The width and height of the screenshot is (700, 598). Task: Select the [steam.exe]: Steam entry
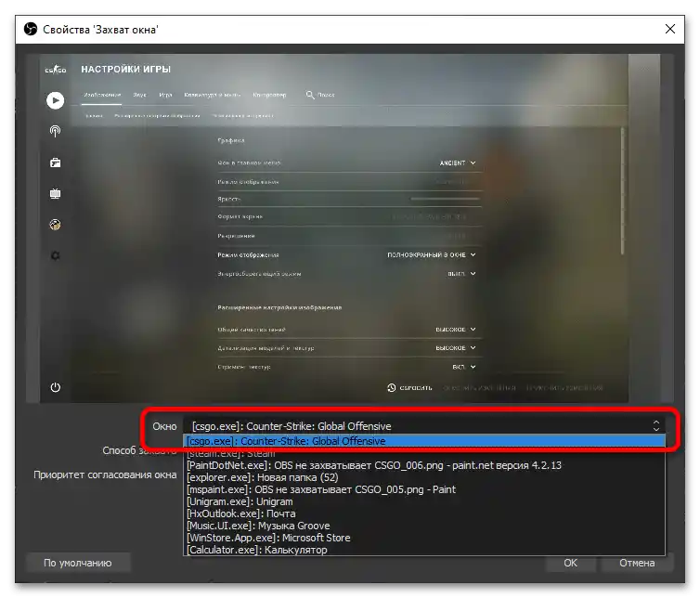click(x=424, y=453)
